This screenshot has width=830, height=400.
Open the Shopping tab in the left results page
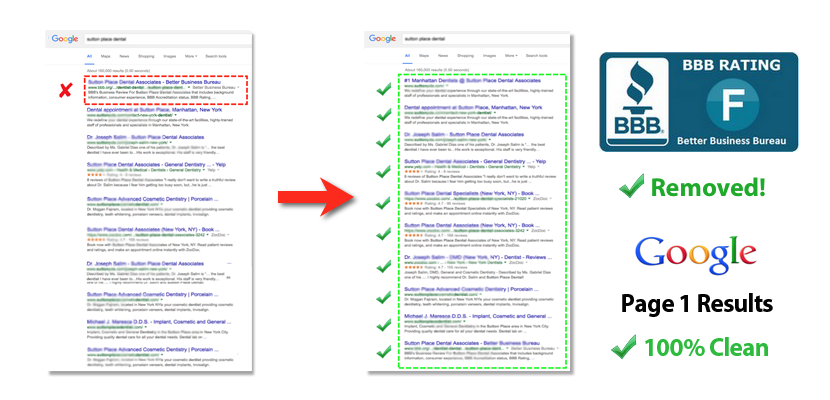[146, 56]
